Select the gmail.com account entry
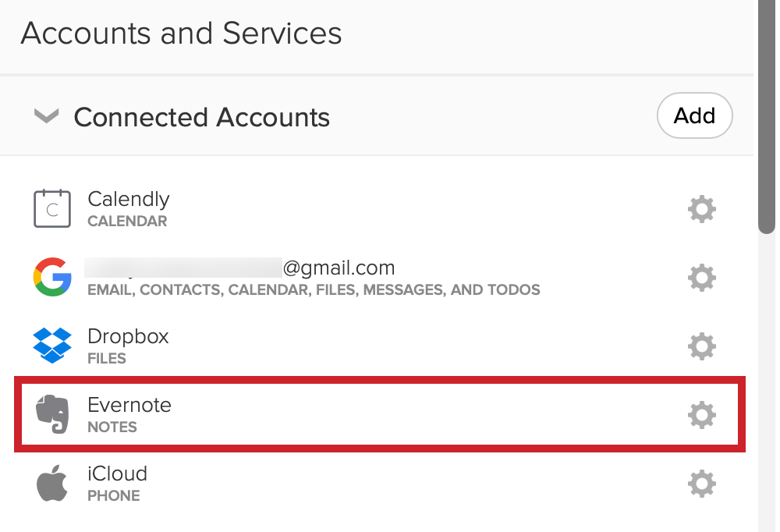The height and width of the screenshot is (532, 780). (239, 268)
